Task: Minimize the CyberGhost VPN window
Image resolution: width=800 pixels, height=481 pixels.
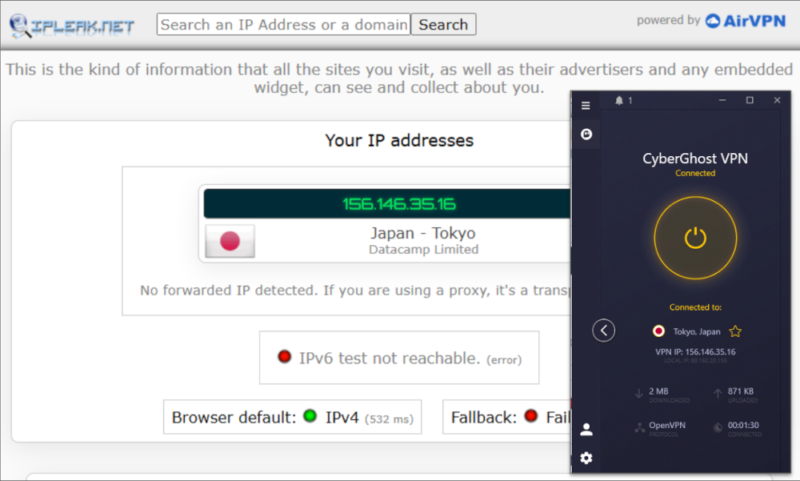Action: (722, 100)
